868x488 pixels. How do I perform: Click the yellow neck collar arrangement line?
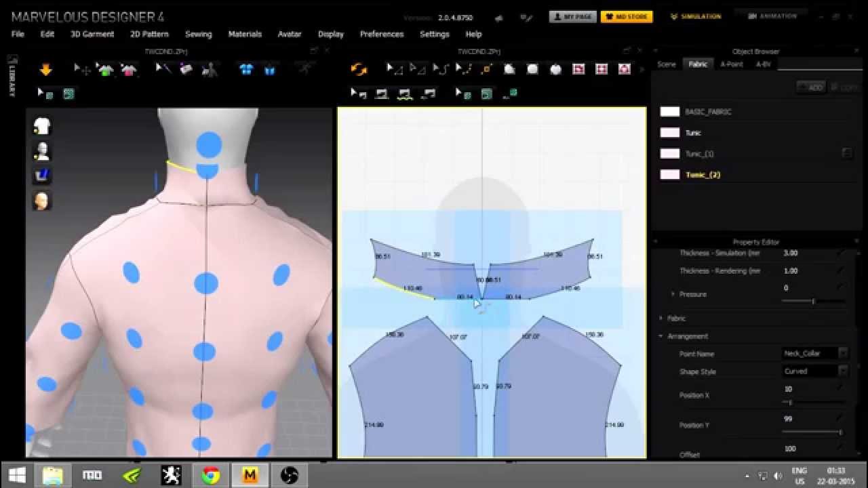coord(180,166)
